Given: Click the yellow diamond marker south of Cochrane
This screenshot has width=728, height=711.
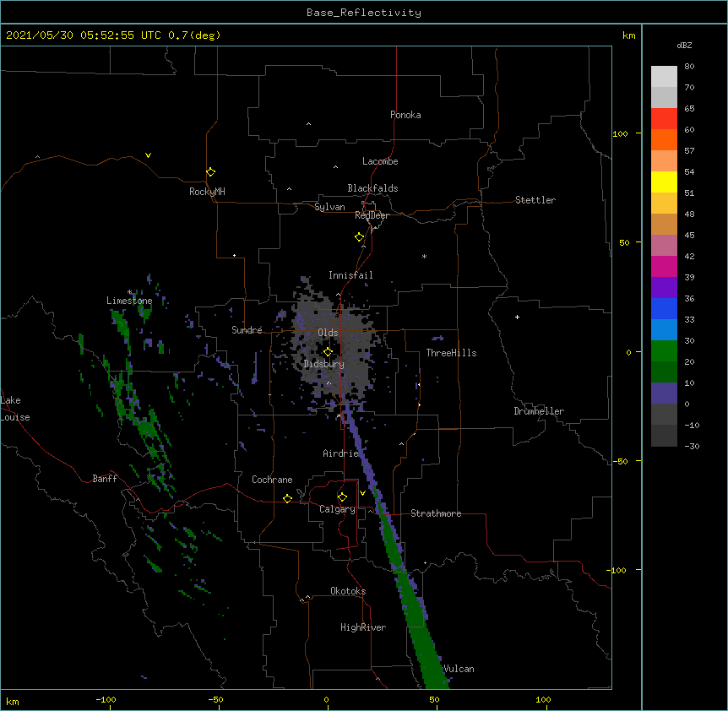Looking at the screenshot, I should coord(287,498).
